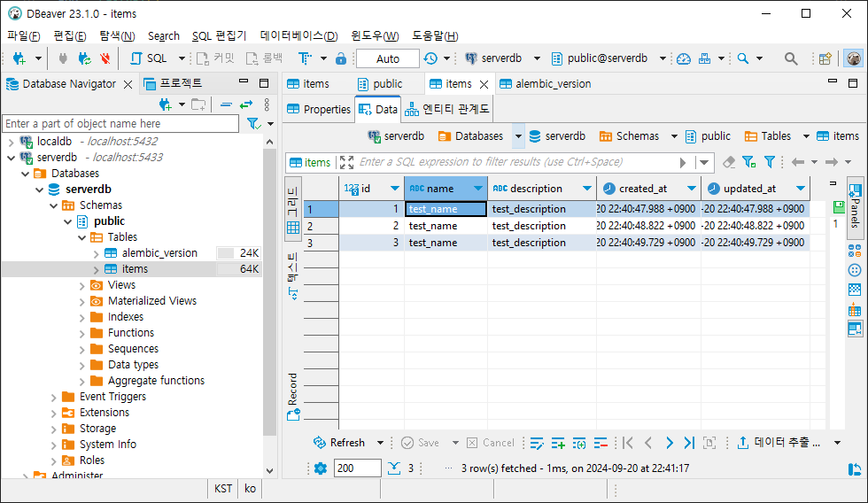Click the New Connection plug icon in main toolbar
This screenshot has width=868, height=503.
coord(19,58)
